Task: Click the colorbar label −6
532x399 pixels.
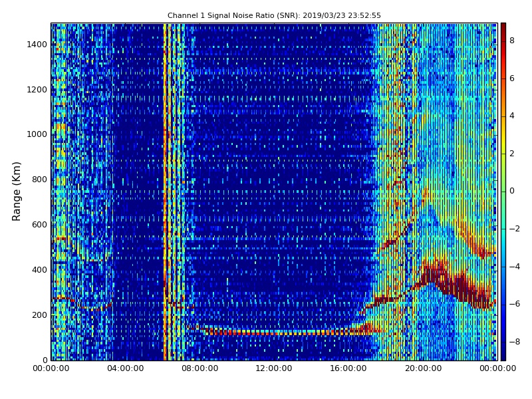Action: pyautogui.click(x=515, y=304)
